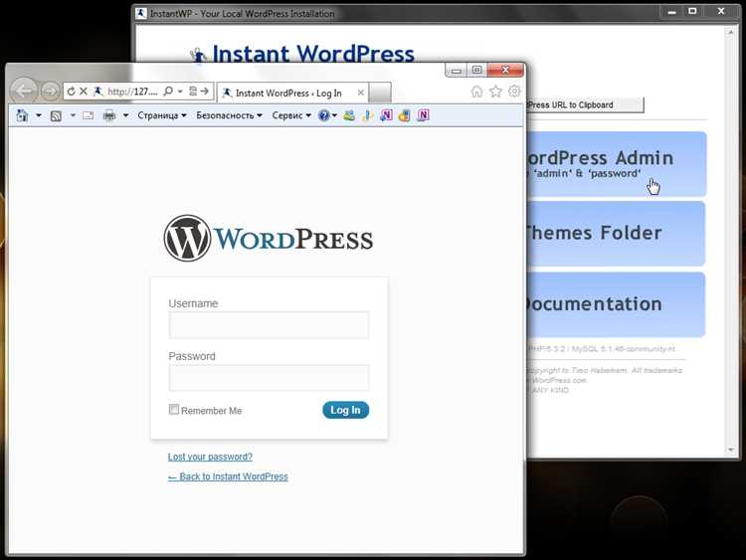The width and height of the screenshot is (746, 560).
Task: Click the search magnifier in the address bar
Action: point(168,91)
